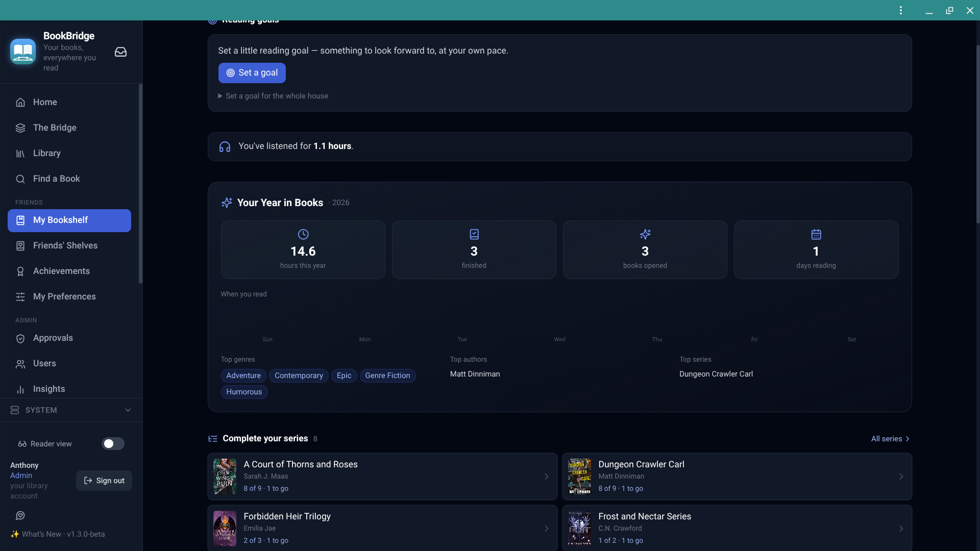Open Dungeon Crawler Carl series chevron
The image size is (980, 551).
click(901, 477)
